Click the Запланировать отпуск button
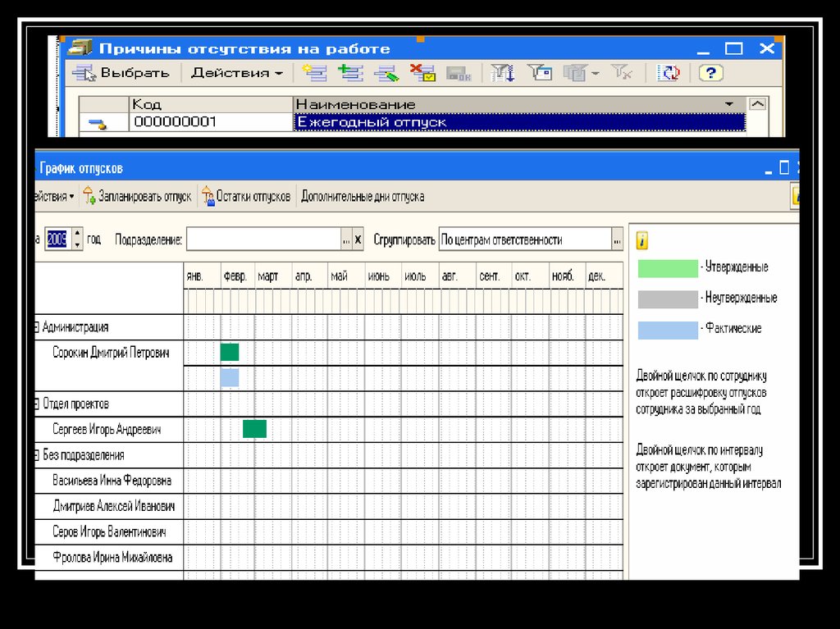The height and width of the screenshot is (629, 840). [x=137, y=197]
